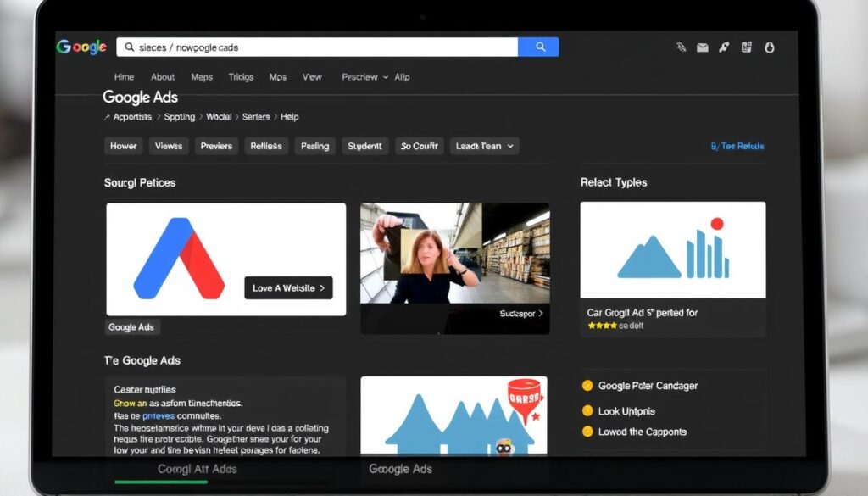Click the yellow bullet beside Google Pdter Candager

[x=587, y=385]
